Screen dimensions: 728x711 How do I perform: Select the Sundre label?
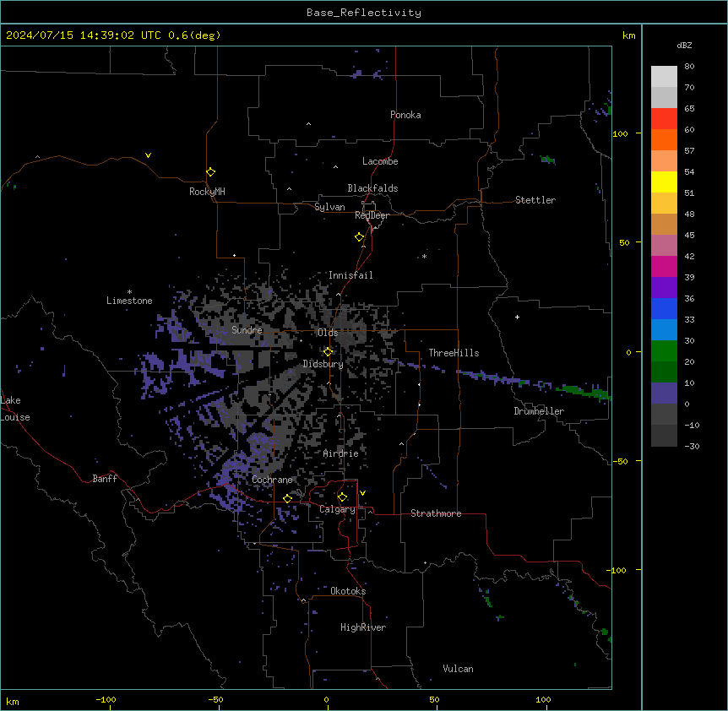247,330
